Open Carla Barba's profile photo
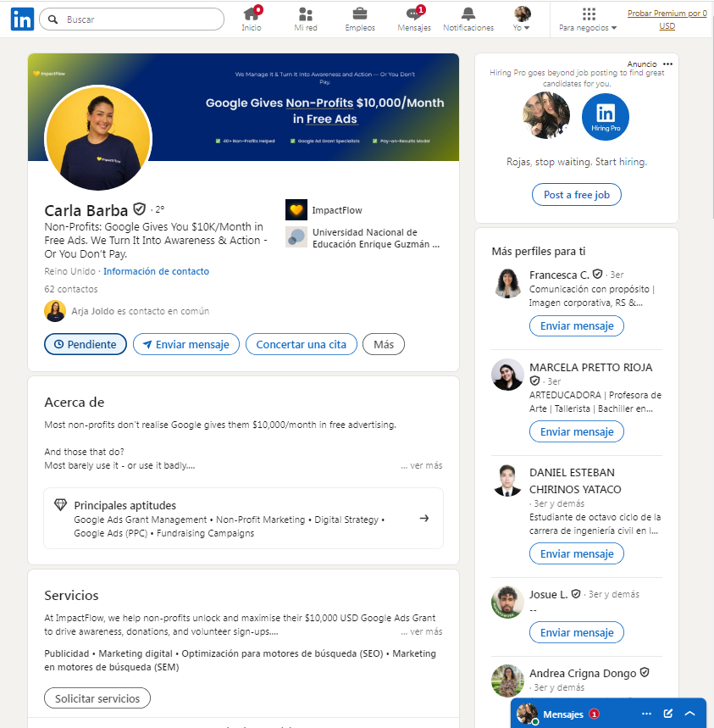The image size is (714, 728). [x=98, y=138]
